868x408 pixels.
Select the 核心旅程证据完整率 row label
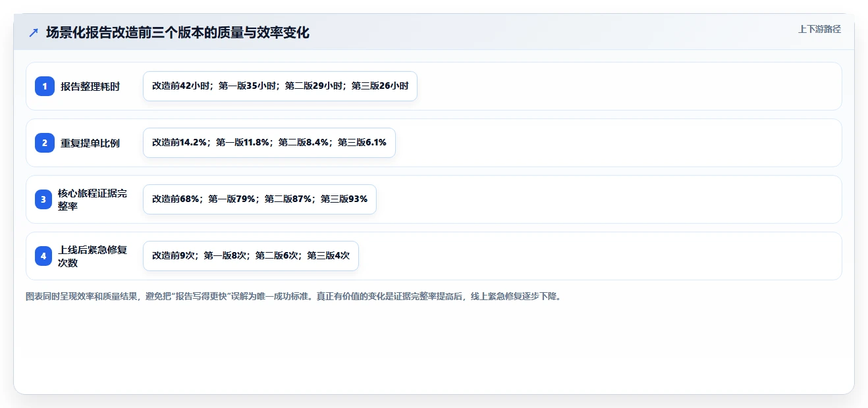point(92,199)
